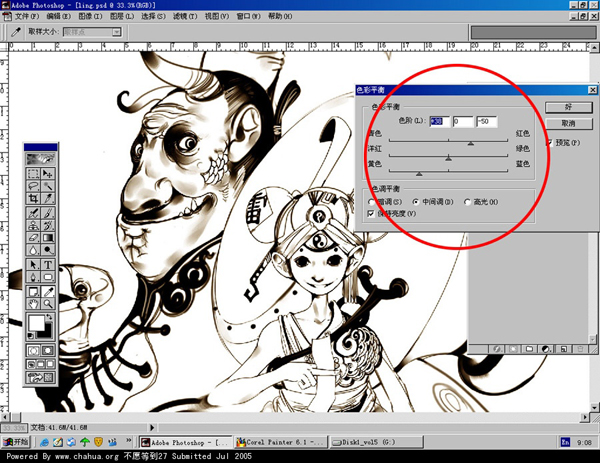Switch to standard screen mode
Image resolution: width=600 pixels, height=463 pixels.
point(31,364)
